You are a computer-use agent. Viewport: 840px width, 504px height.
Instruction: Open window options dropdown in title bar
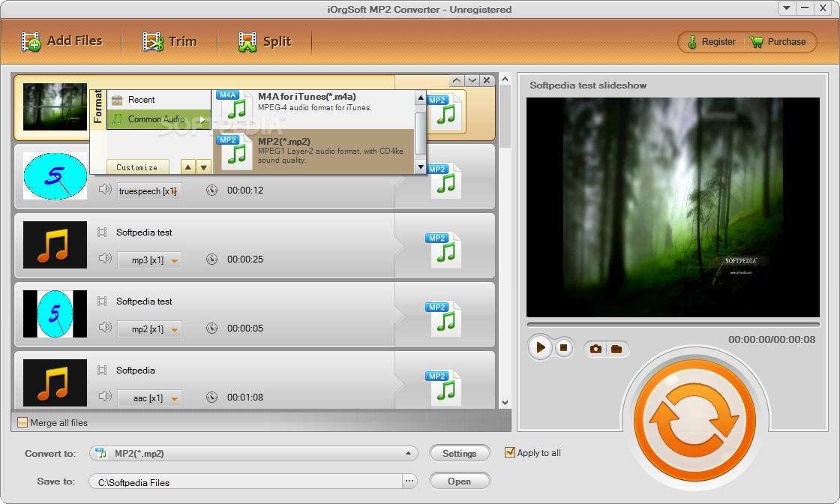click(x=787, y=8)
